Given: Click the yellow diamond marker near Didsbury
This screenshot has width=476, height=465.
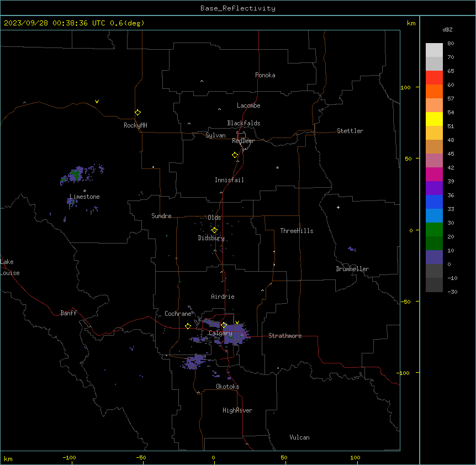Looking at the screenshot, I should click(x=214, y=230).
